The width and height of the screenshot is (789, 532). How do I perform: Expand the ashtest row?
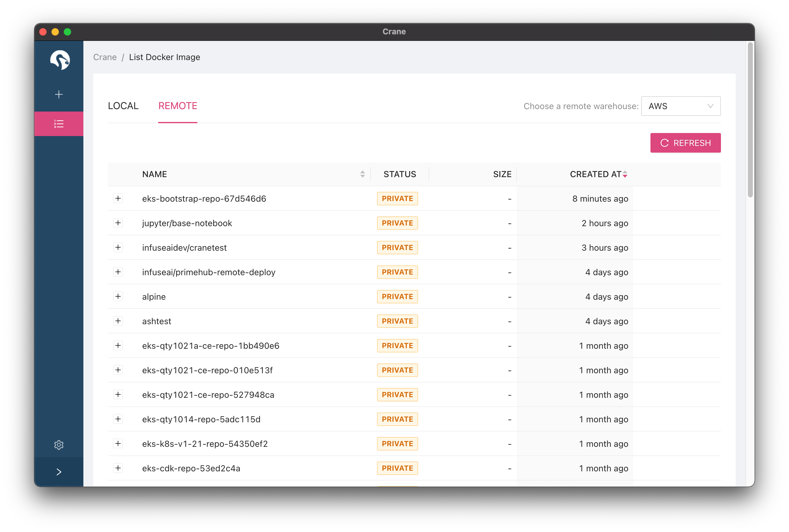[x=118, y=321]
